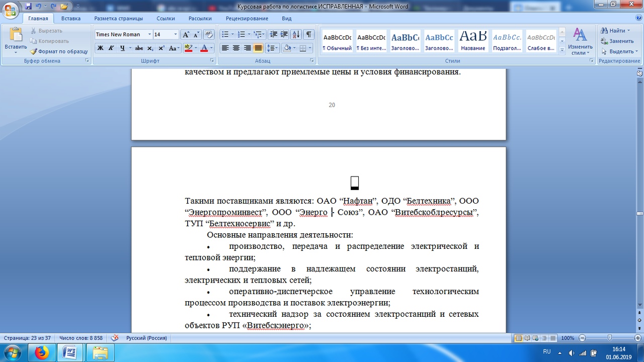Increase font size (grow font)
Viewport: 644px width, 362px height.
click(x=186, y=35)
